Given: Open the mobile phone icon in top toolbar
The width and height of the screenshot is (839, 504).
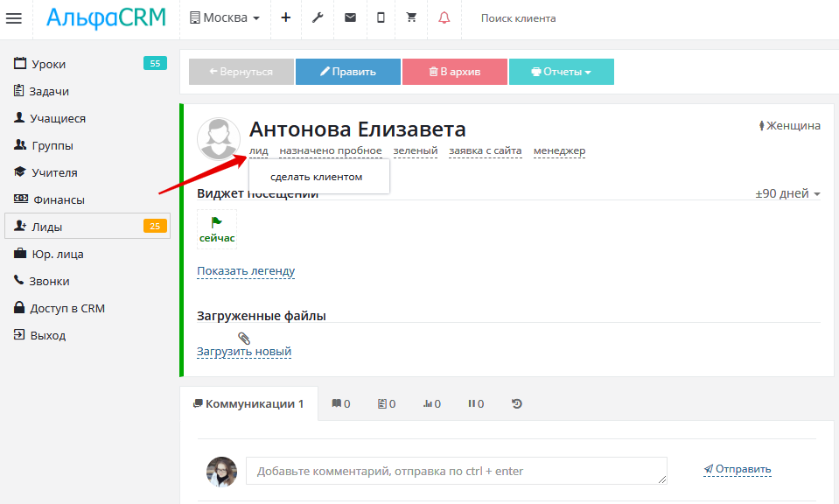Looking at the screenshot, I should coord(380,18).
